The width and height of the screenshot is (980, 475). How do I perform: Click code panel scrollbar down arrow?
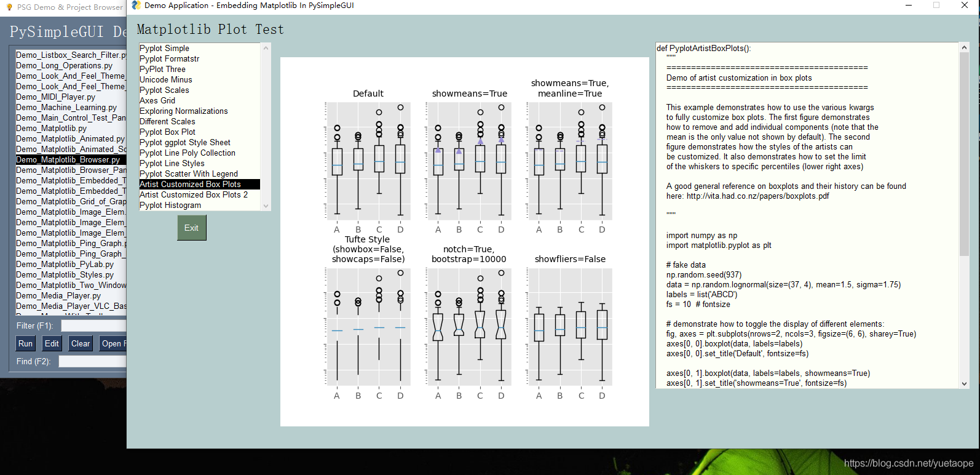point(964,383)
